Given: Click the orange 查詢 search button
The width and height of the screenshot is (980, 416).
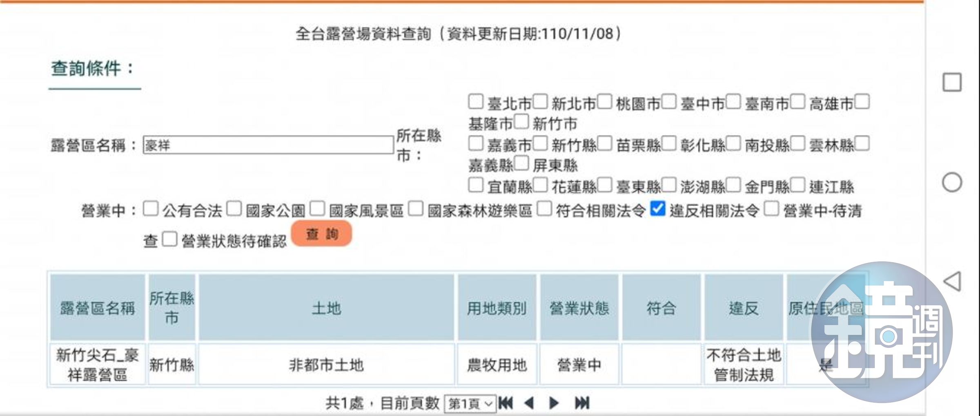Looking at the screenshot, I should coord(322,234).
